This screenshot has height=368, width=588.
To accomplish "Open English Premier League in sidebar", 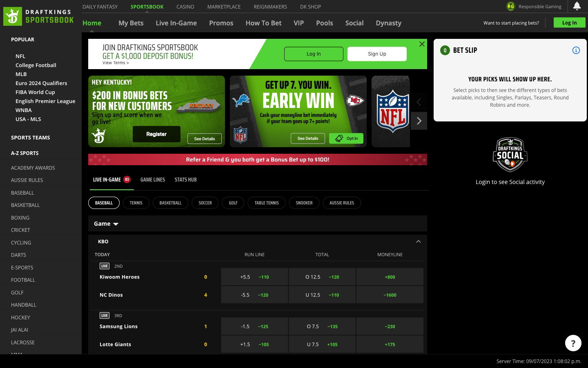I will (45, 101).
